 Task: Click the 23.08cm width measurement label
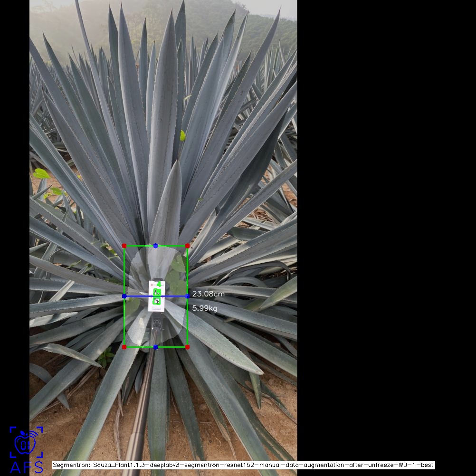208,294
